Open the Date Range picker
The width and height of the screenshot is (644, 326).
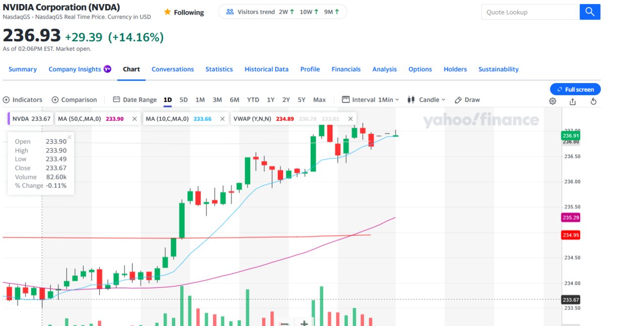pos(135,100)
